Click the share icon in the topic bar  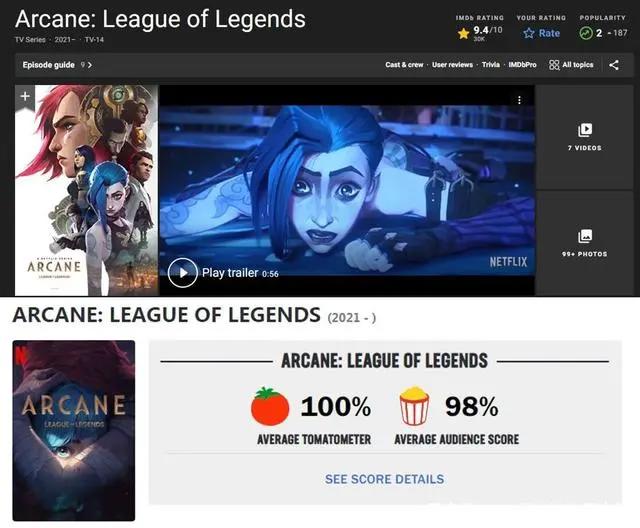pyautogui.click(x=613, y=65)
